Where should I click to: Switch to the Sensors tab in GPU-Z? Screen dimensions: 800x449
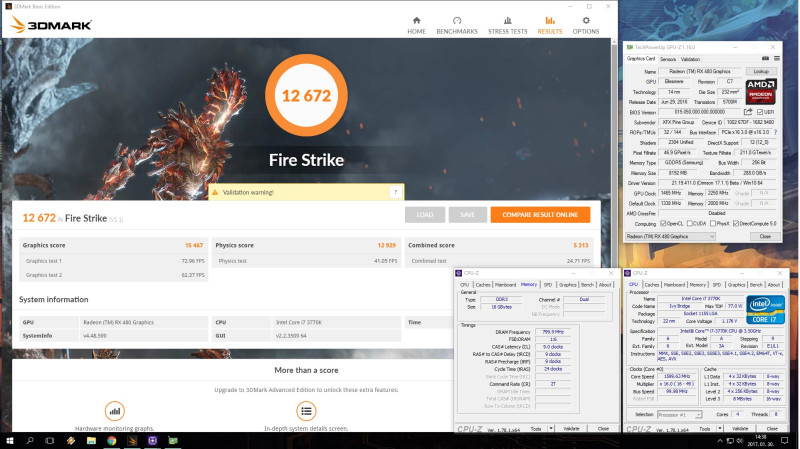point(668,59)
